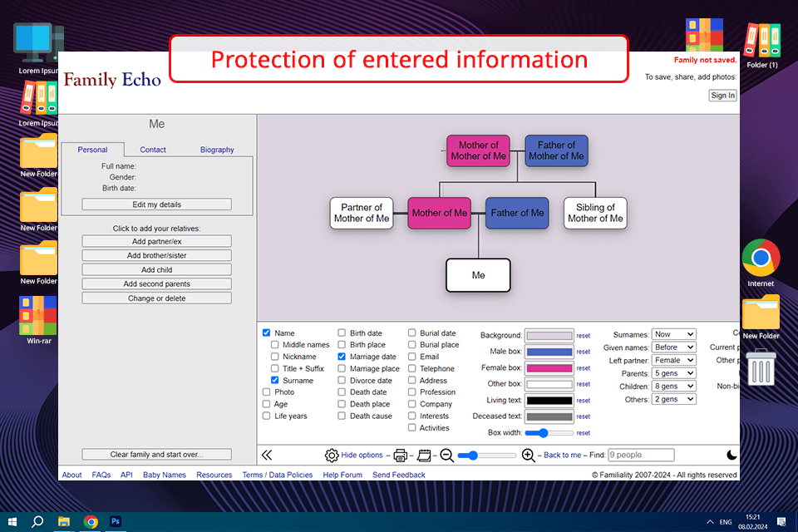This screenshot has width=798, height=532.
Task: Enable the Middle names checkbox
Action: click(275, 345)
